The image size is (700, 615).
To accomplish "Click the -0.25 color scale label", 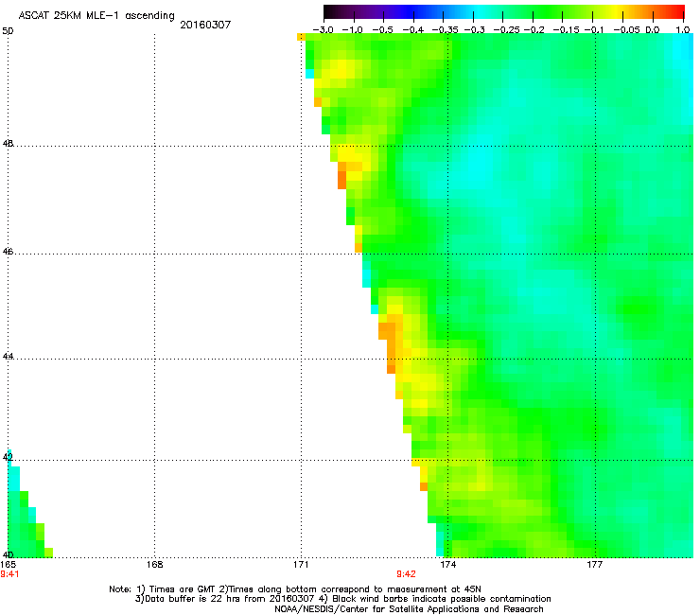I will click(506, 30).
